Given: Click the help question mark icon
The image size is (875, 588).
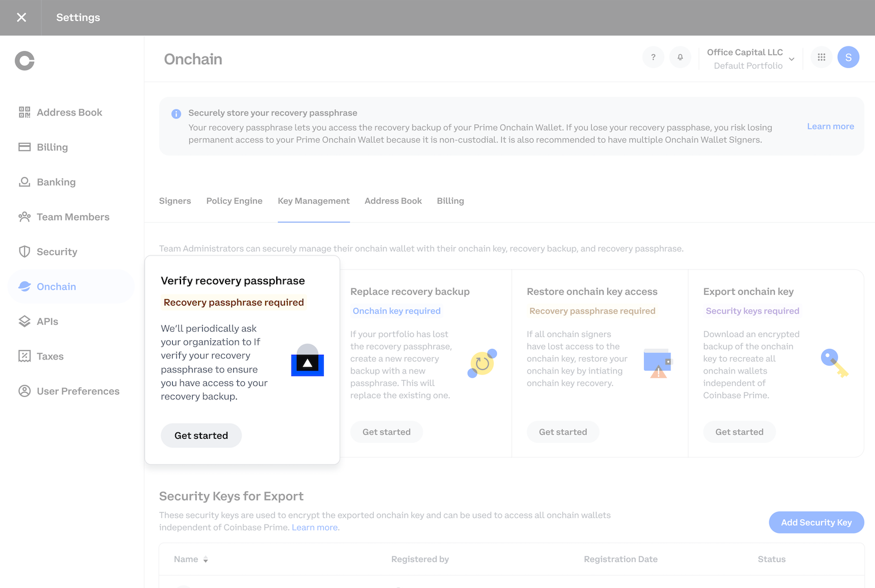Looking at the screenshot, I should pyautogui.click(x=653, y=57).
